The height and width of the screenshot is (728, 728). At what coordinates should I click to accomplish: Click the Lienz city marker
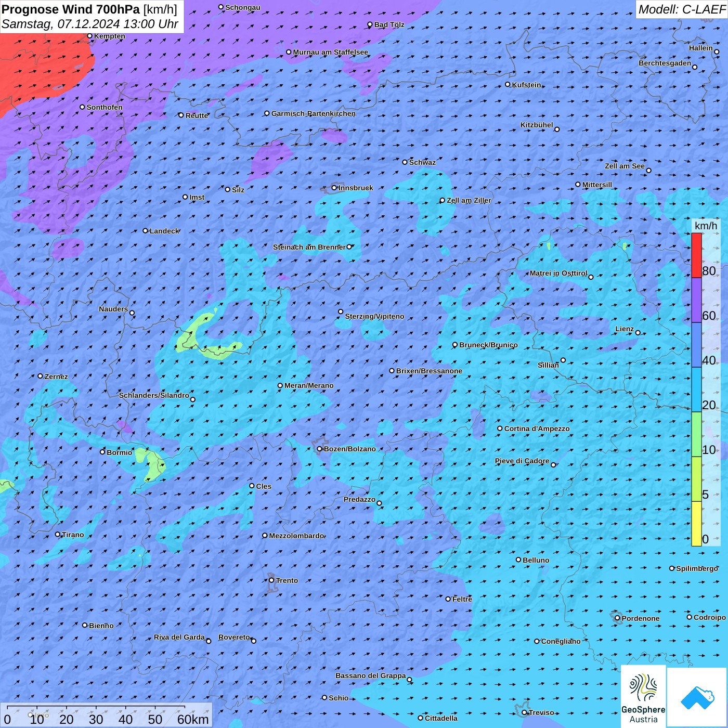pos(638,333)
